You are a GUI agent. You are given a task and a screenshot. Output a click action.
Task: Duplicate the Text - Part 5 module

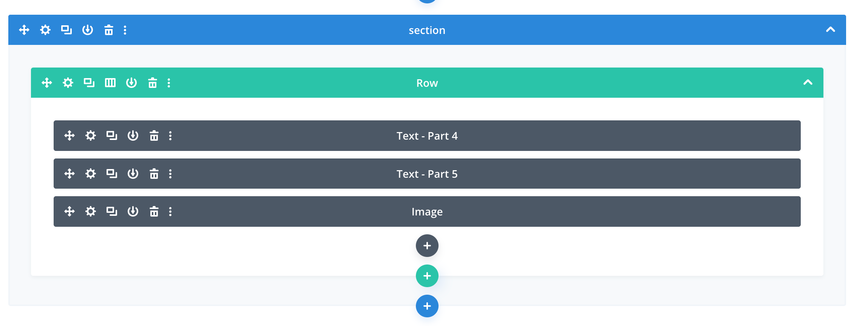[x=112, y=174]
